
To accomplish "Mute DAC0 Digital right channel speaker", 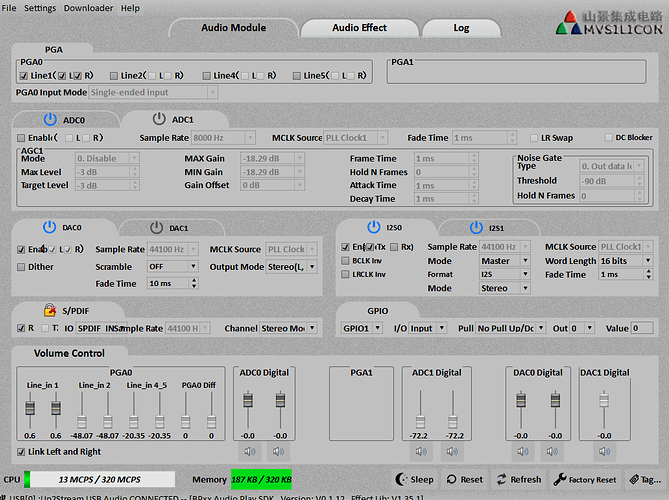I will point(552,451).
